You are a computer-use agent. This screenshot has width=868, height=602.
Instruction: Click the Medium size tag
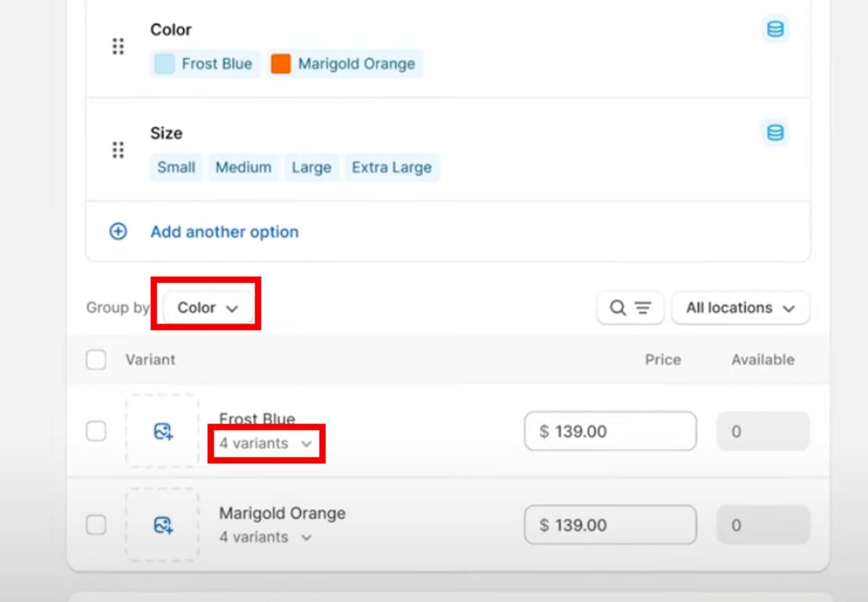click(x=243, y=168)
